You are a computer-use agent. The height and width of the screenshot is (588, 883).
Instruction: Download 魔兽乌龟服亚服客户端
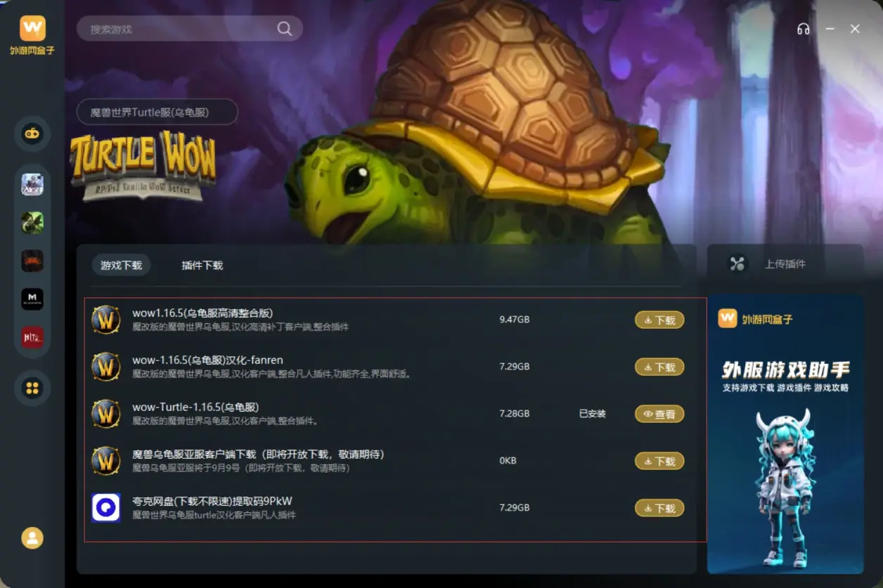[659, 461]
